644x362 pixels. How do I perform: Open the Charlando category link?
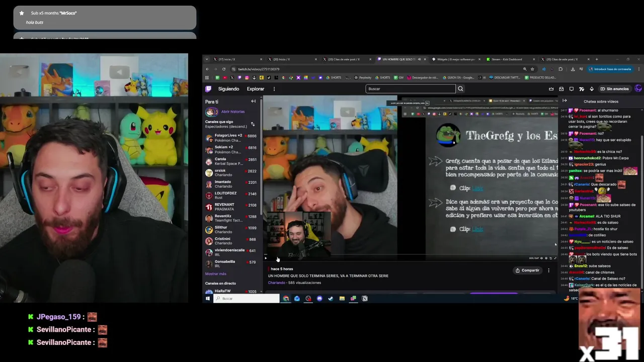tap(276, 283)
